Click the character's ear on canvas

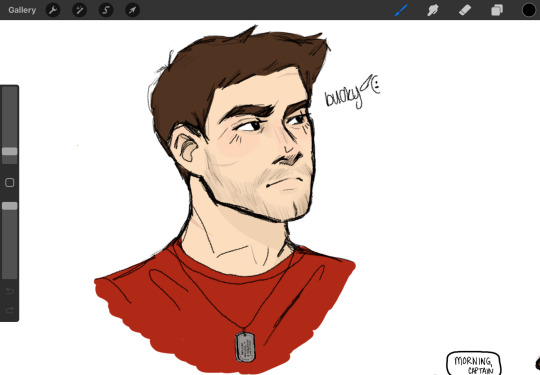pyautogui.click(x=185, y=146)
